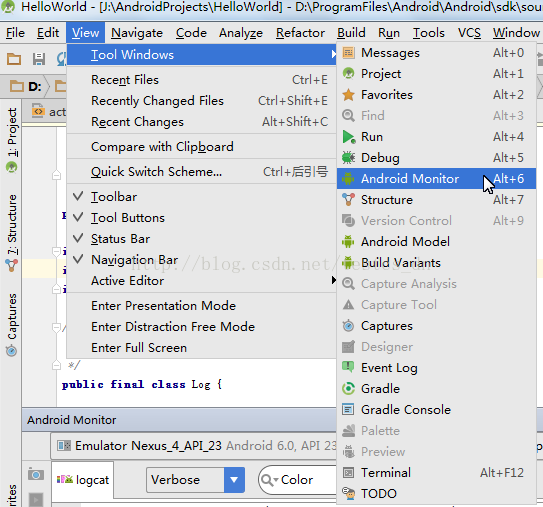Click the open folder toolbar icon
This screenshot has width=543, height=507.
point(14,59)
